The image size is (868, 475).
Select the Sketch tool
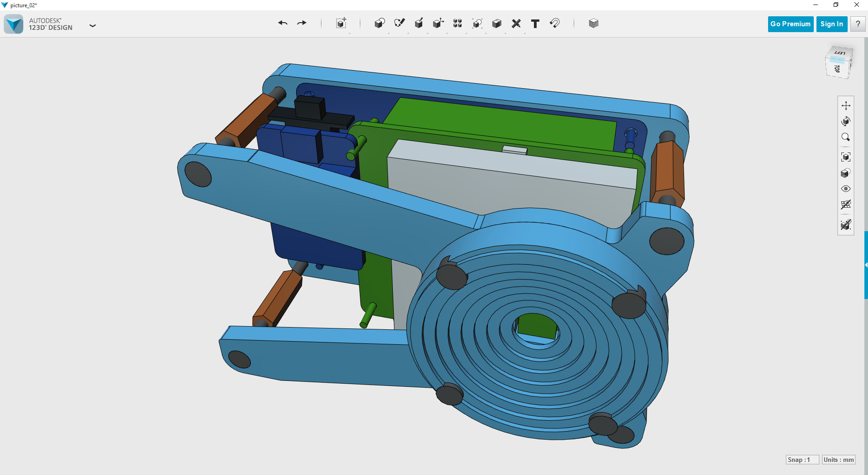click(399, 24)
